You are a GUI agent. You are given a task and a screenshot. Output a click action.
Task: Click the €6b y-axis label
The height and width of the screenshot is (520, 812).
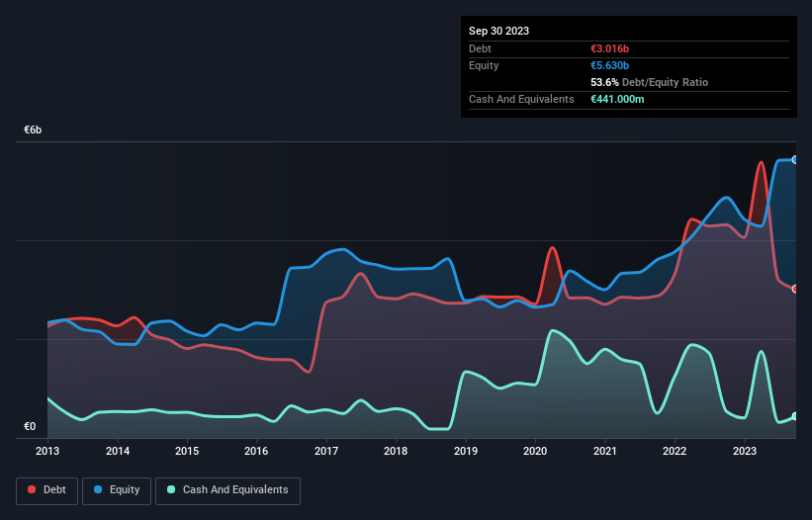click(x=33, y=130)
